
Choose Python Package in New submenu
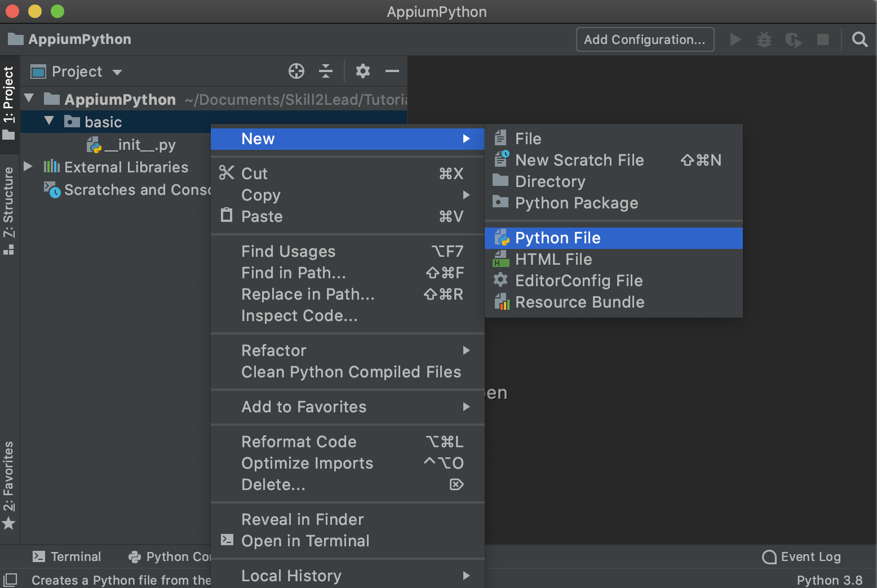tap(576, 203)
